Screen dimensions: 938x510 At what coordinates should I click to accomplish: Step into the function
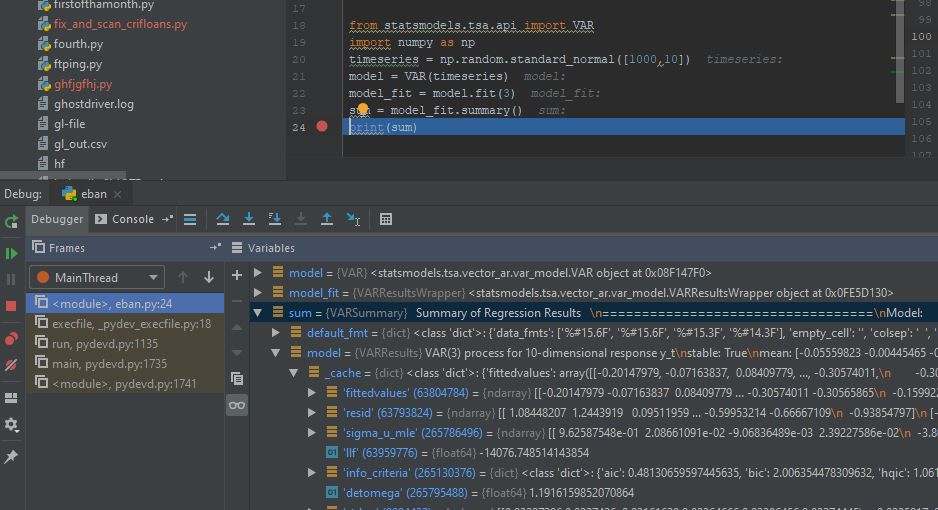249,219
